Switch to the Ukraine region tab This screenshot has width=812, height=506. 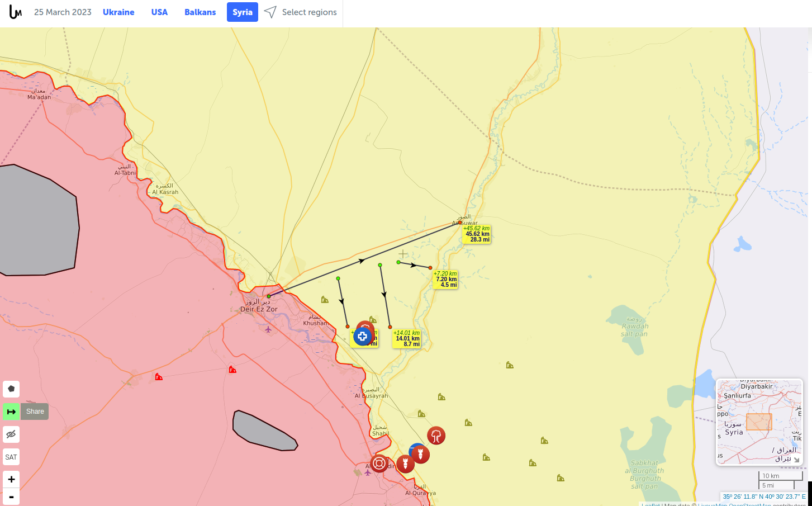click(x=118, y=12)
